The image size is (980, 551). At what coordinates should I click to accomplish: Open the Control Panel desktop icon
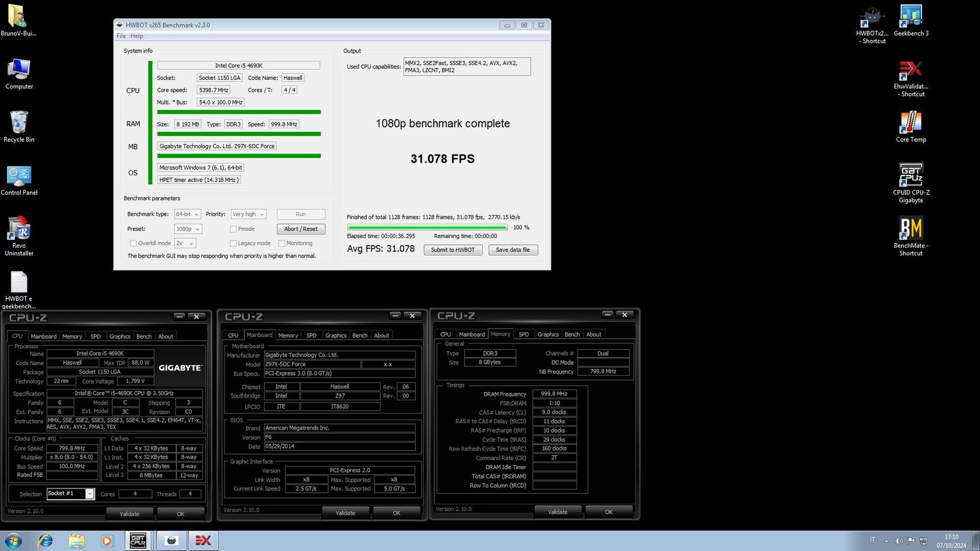(19, 180)
